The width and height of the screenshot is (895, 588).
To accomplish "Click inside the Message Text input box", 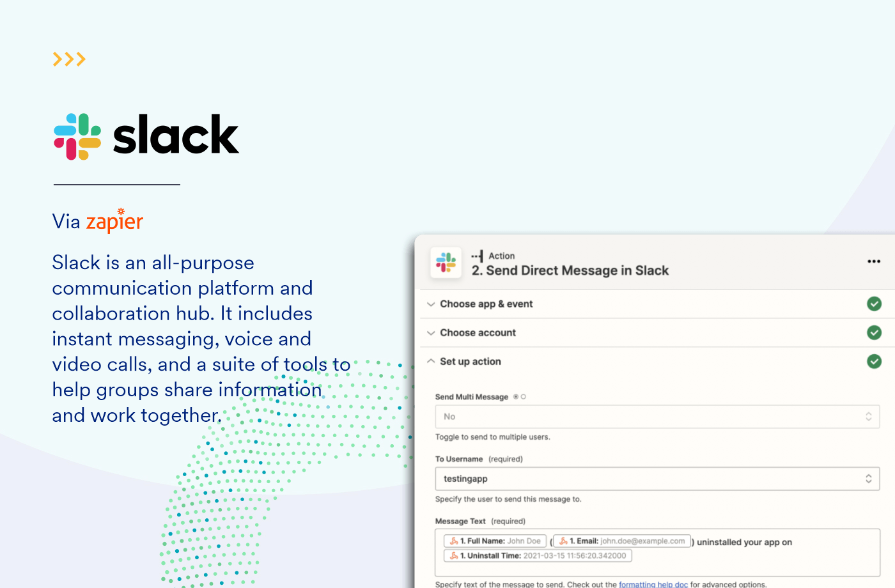I will point(657,553).
